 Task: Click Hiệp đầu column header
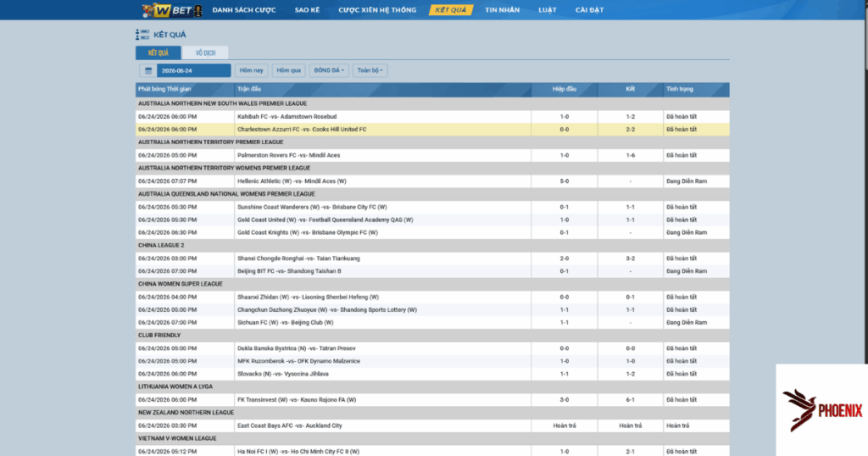pyautogui.click(x=564, y=89)
